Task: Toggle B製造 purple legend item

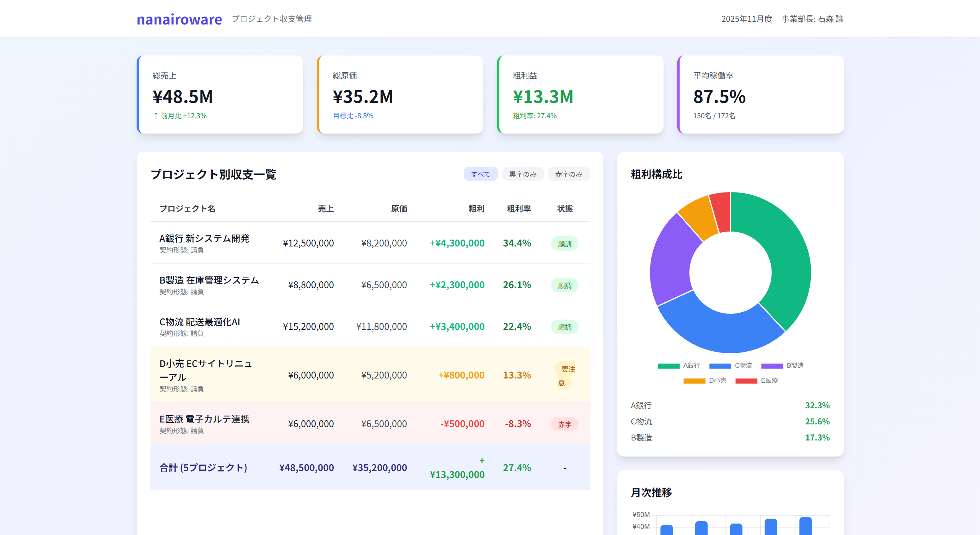Action: coord(772,366)
